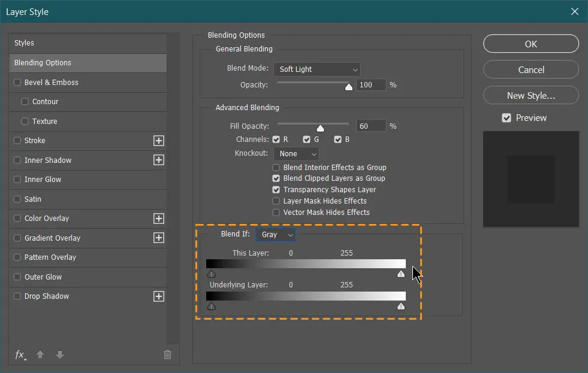The width and height of the screenshot is (588, 373).
Task: Click the move effect up arrow icon
Action: point(40,354)
